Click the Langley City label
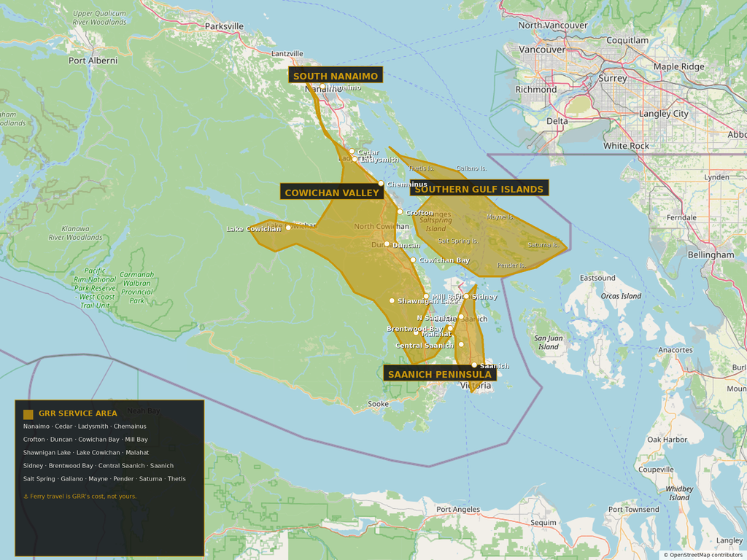 tap(664, 114)
